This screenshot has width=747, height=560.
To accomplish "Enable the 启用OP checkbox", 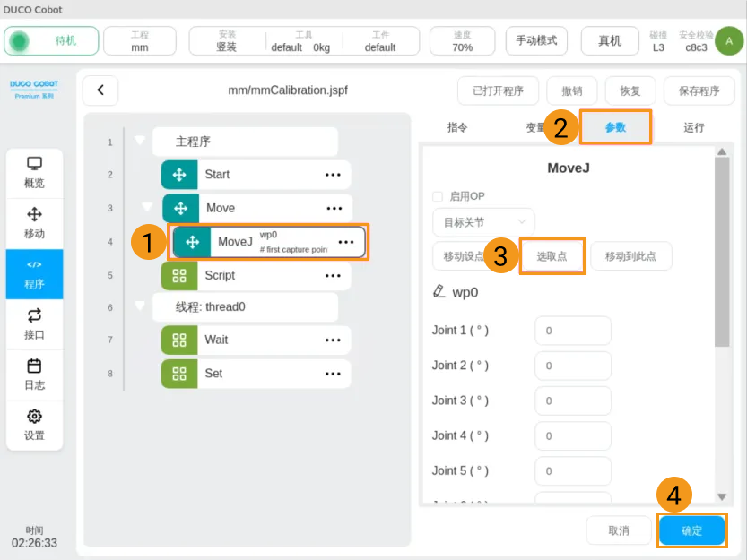I will click(x=438, y=196).
